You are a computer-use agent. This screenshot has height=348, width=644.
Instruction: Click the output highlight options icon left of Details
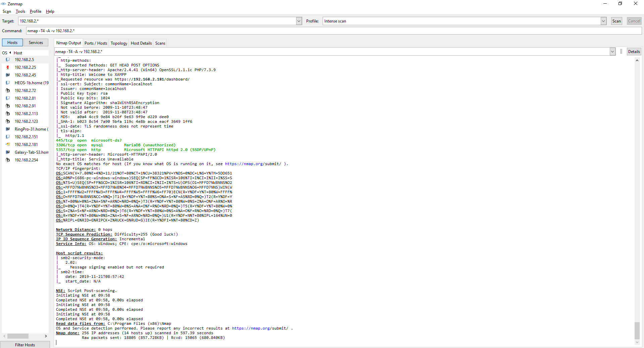click(x=621, y=52)
